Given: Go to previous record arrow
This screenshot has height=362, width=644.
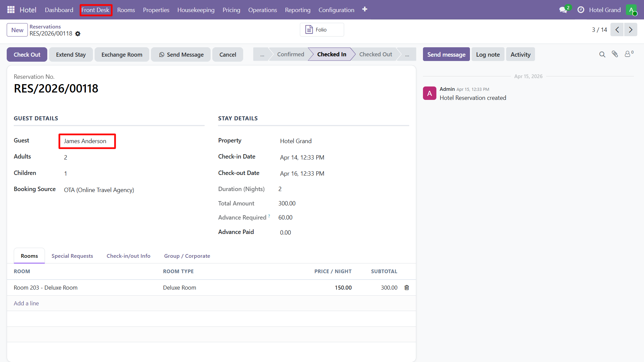Looking at the screenshot, I should pyautogui.click(x=617, y=30).
